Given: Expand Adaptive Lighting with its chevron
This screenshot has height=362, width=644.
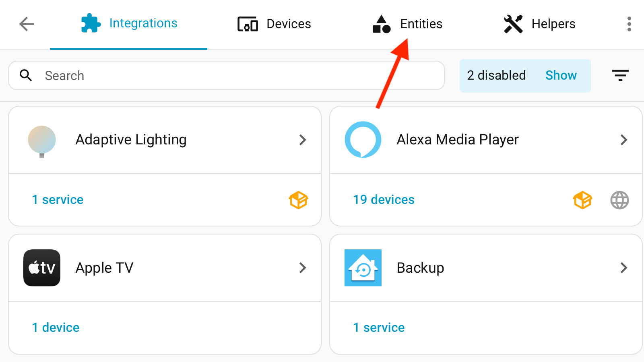Looking at the screenshot, I should click(x=303, y=140).
